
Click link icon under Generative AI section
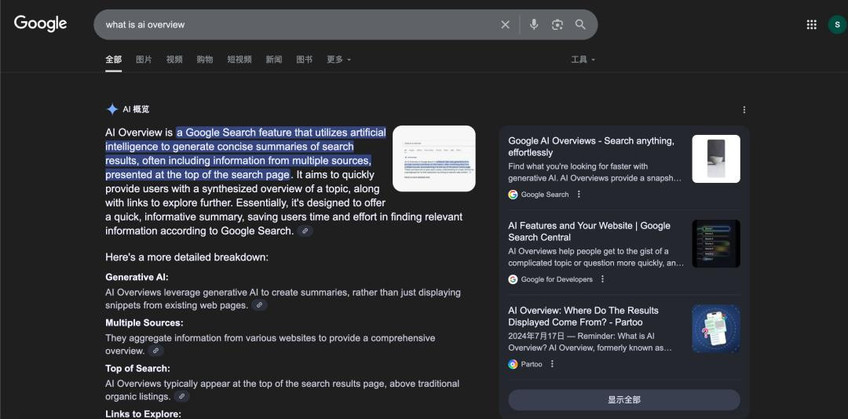pyautogui.click(x=259, y=305)
